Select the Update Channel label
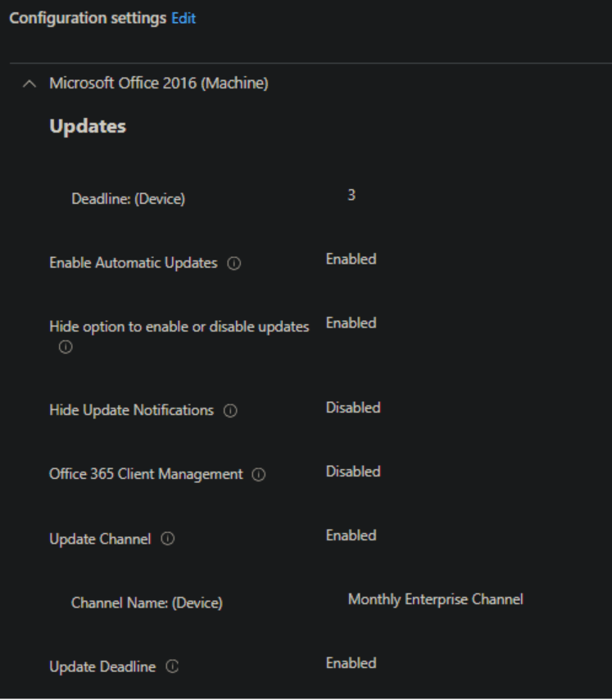612x700 pixels. [x=100, y=540]
